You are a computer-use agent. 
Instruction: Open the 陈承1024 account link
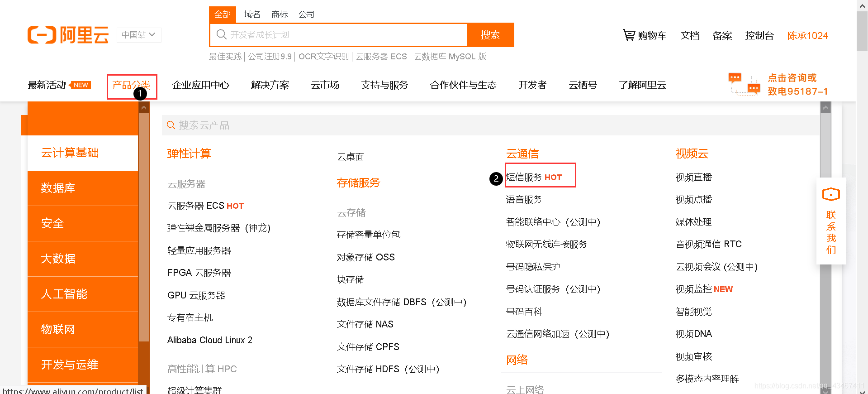tap(807, 35)
